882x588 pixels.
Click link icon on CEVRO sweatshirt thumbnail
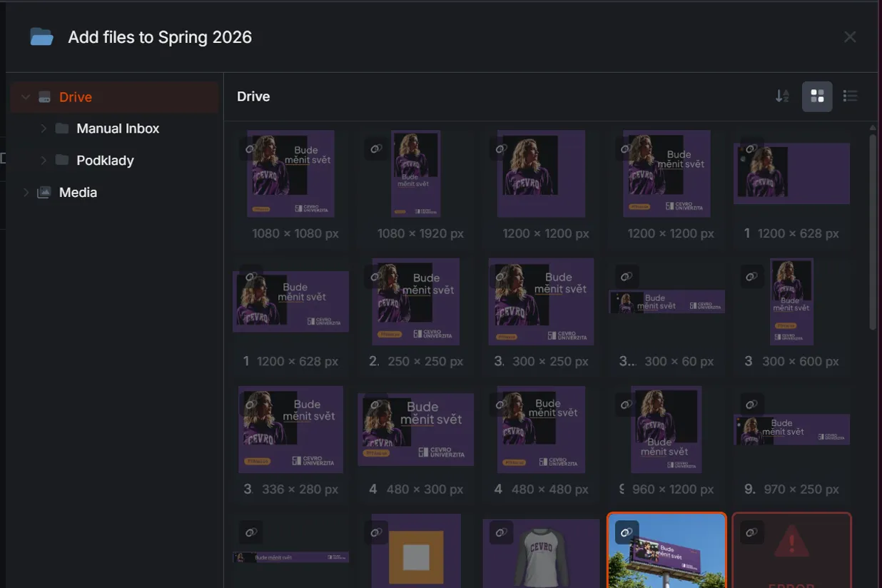(502, 532)
